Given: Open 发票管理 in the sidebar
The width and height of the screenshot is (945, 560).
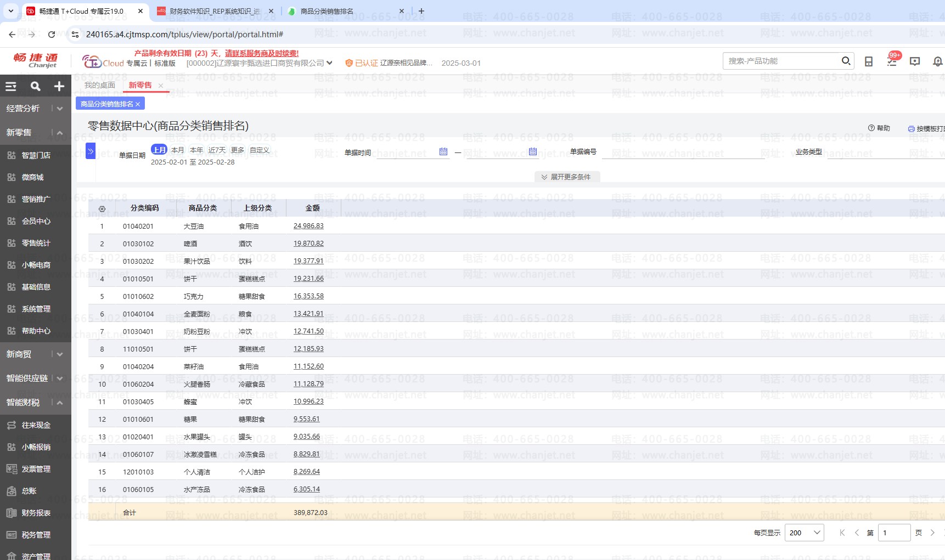Looking at the screenshot, I should pyautogui.click(x=36, y=469).
